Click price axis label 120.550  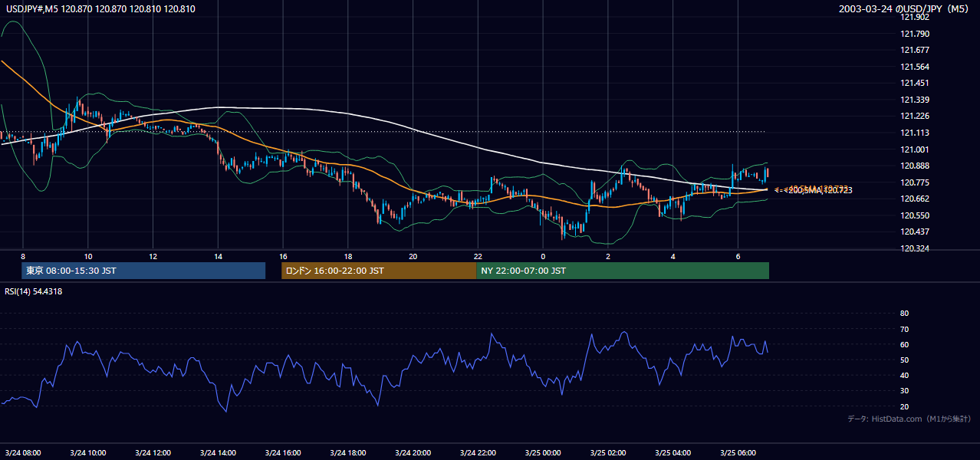(x=913, y=215)
